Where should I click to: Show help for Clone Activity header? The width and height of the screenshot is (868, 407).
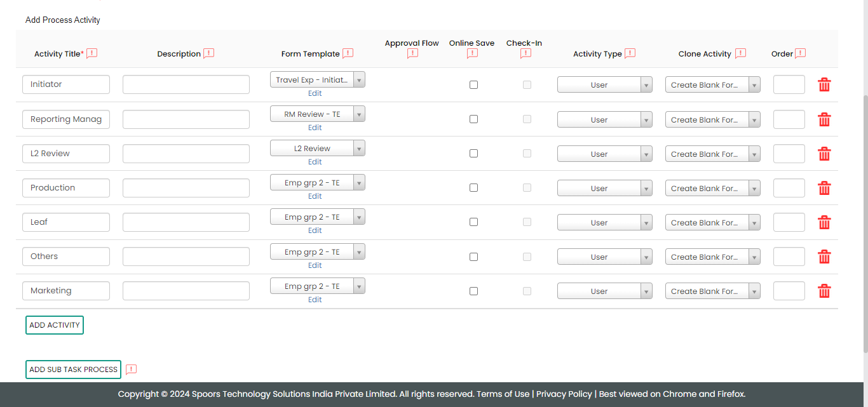point(740,53)
